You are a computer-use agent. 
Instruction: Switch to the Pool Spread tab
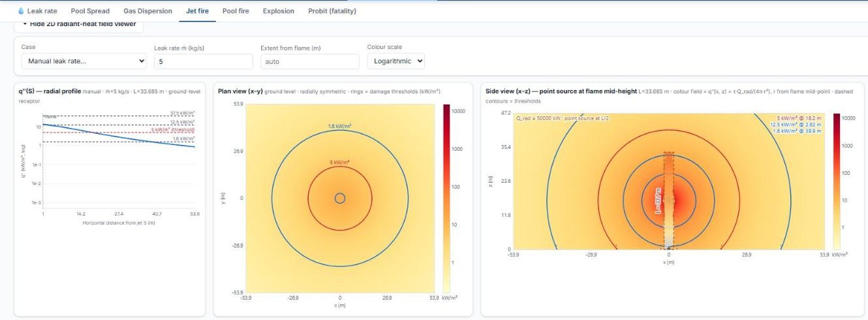pyautogui.click(x=89, y=11)
